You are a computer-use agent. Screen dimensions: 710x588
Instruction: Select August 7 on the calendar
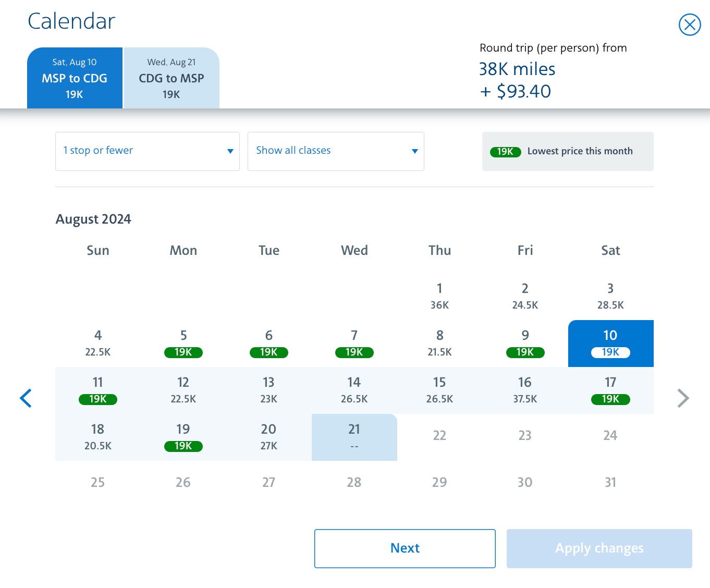point(354,343)
